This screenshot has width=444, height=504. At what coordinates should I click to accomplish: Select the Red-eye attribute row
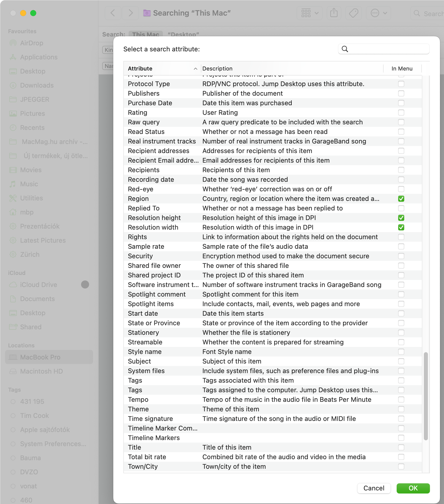tap(273, 189)
